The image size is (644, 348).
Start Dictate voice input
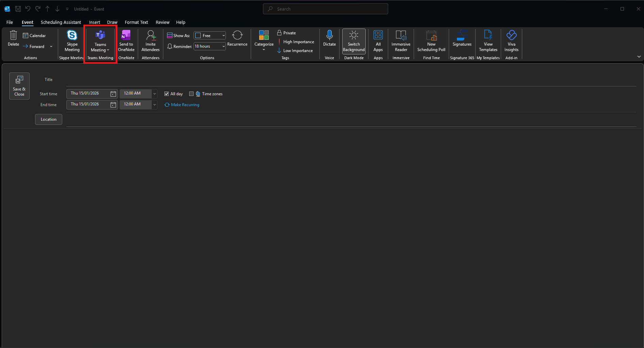[329, 38]
